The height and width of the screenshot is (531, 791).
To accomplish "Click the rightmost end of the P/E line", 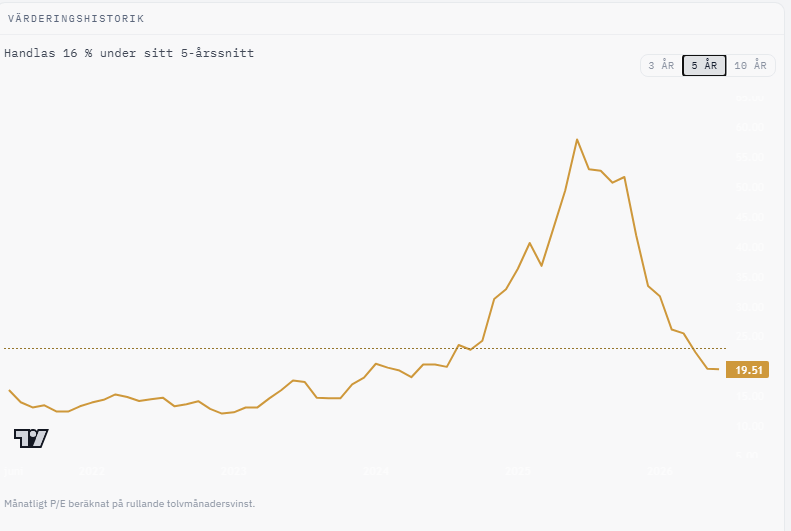I will [x=718, y=369].
